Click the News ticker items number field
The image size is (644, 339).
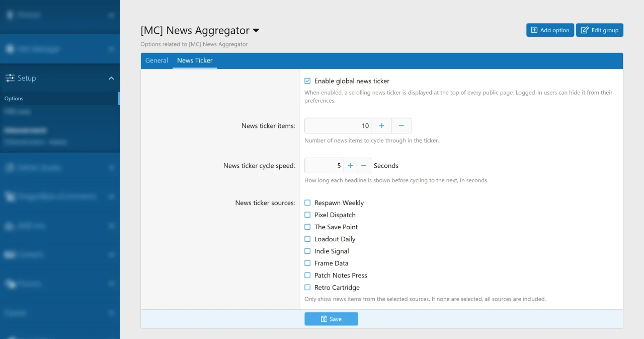[338, 125]
